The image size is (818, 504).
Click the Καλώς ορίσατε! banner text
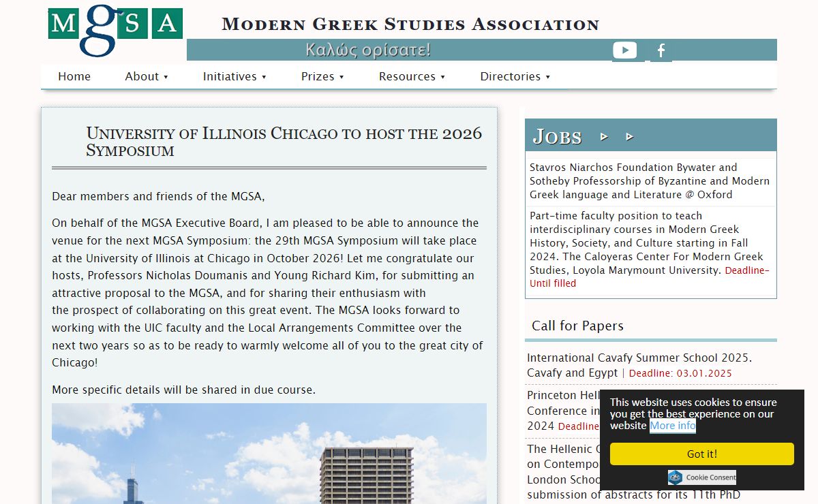click(368, 50)
